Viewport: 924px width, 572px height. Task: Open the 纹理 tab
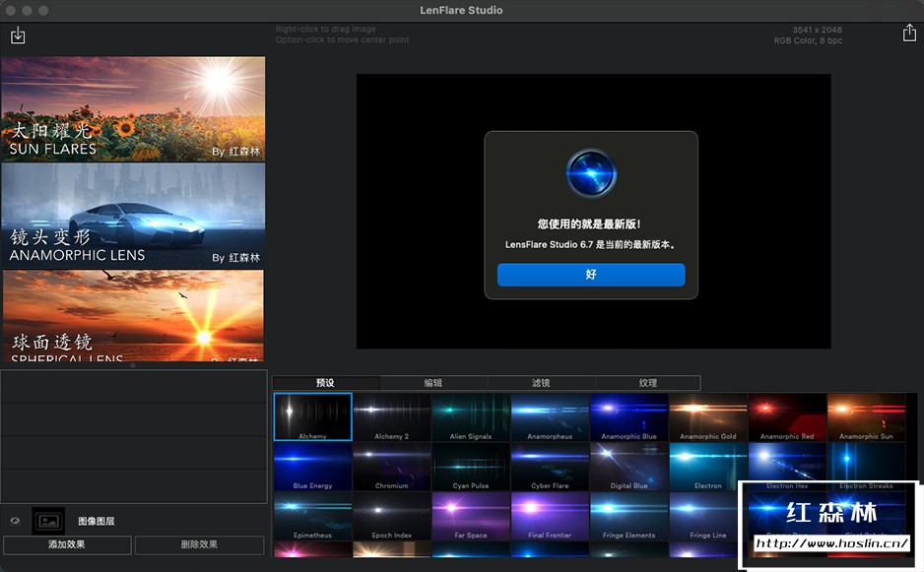tap(648, 383)
